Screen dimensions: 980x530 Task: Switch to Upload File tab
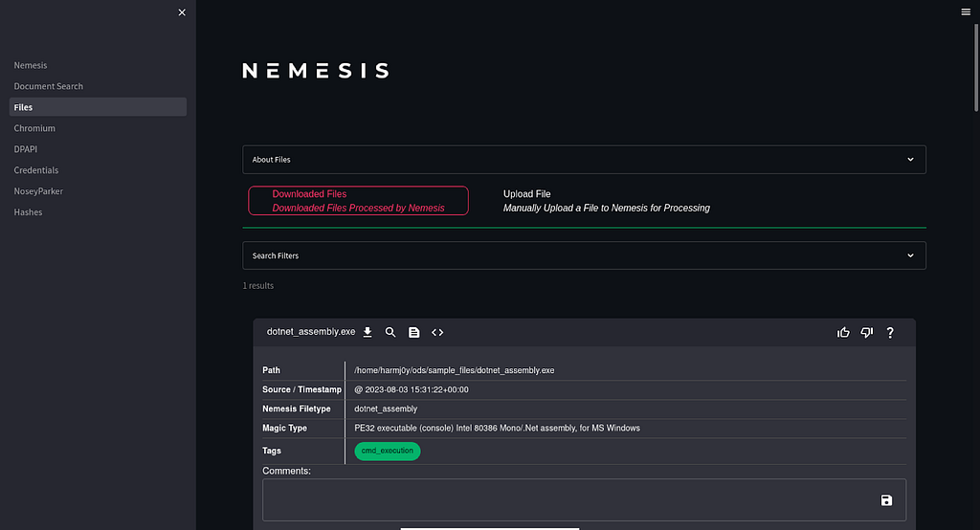coord(606,201)
